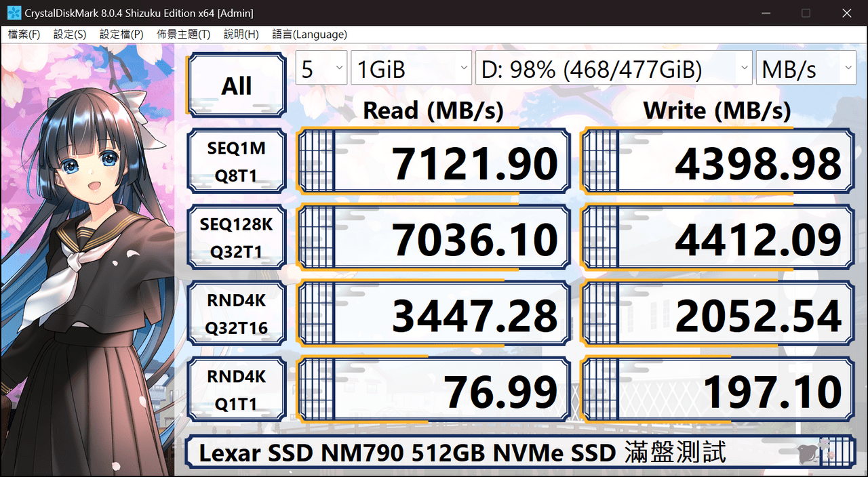
Task: Select the RND4K Q32T16 write result 2052.54
Action: pos(717,313)
